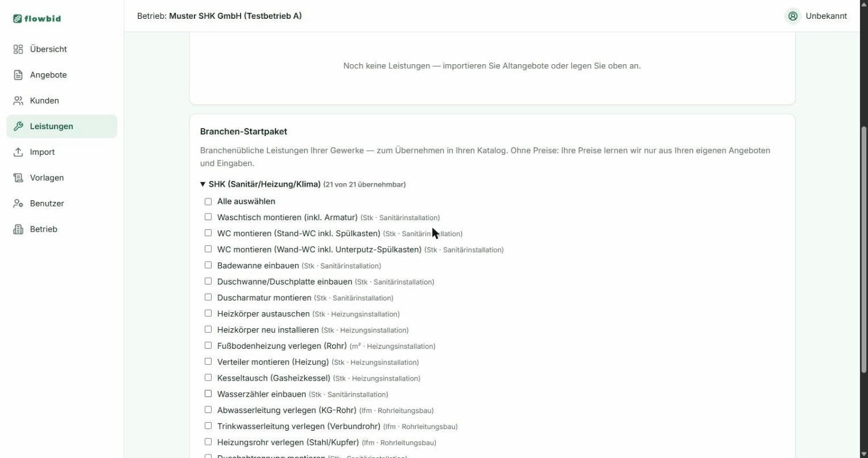Click the '21 von 21 übernehmbar' counter
868x458 pixels.
click(x=365, y=184)
